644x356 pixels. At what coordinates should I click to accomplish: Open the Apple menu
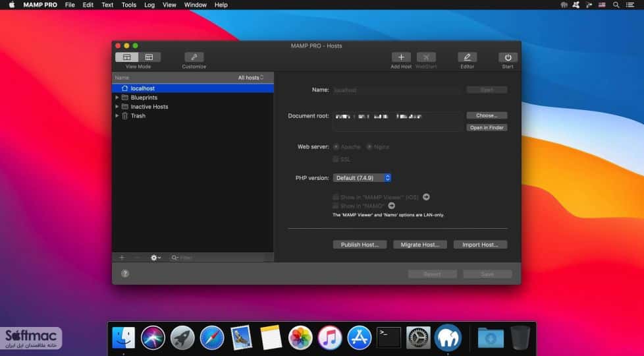tap(11, 5)
